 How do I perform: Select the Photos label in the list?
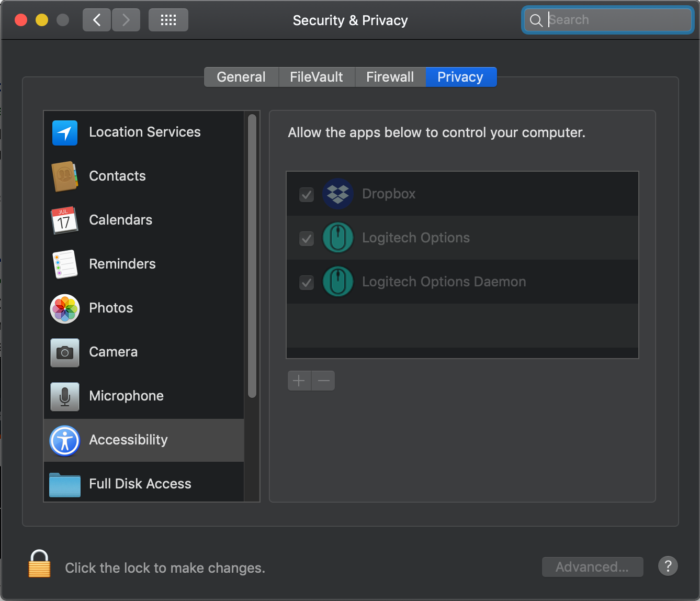111,308
